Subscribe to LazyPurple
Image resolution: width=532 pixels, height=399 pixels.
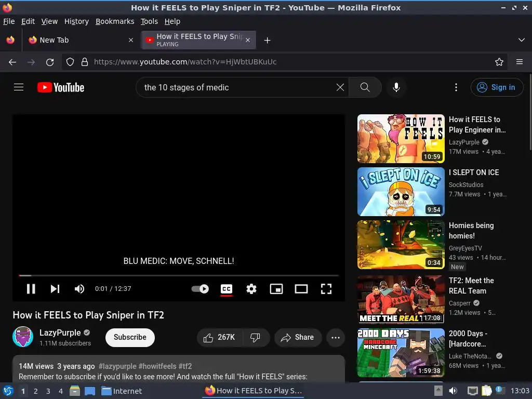(x=130, y=337)
